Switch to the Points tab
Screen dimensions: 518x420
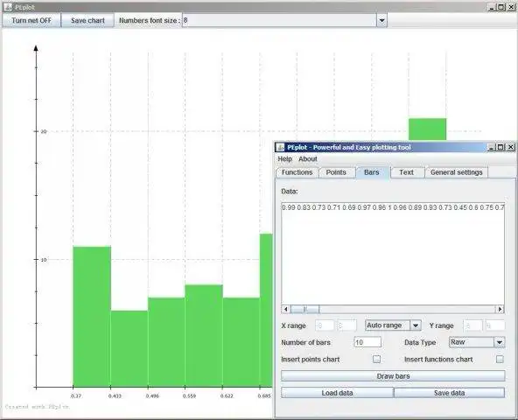coord(336,172)
